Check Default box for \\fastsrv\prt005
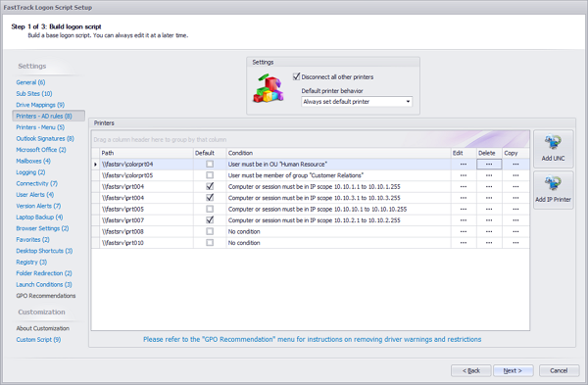 (x=210, y=210)
